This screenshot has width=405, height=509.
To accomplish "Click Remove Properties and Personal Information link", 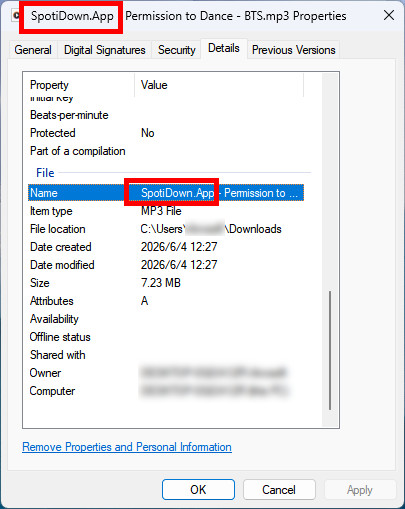I will tap(127, 447).
